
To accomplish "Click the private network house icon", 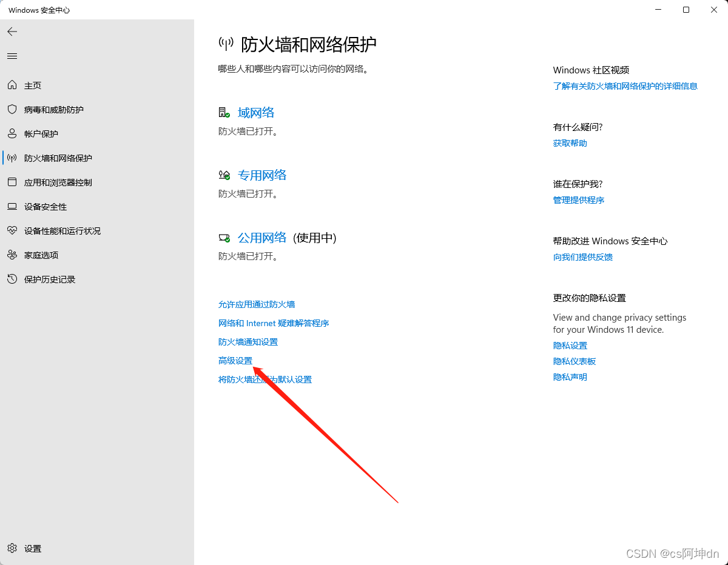I will 224,175.
